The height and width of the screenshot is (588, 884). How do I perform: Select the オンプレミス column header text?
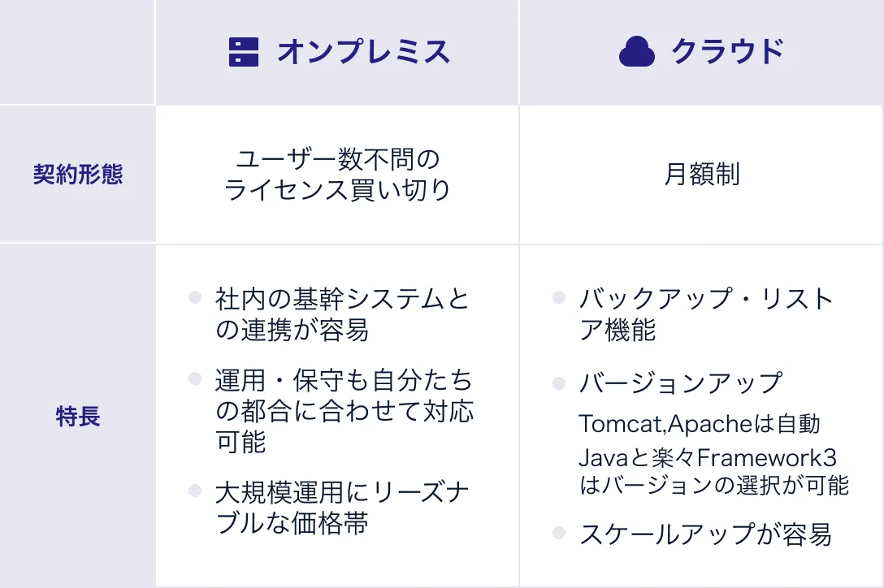363,52
